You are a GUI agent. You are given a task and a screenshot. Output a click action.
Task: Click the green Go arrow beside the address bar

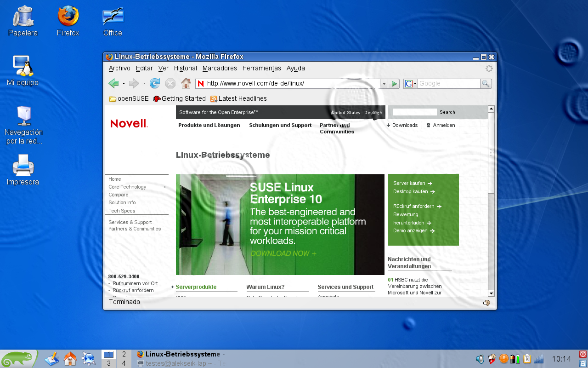point(394,84)
